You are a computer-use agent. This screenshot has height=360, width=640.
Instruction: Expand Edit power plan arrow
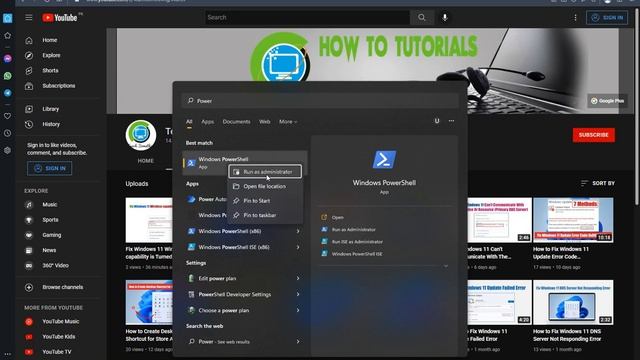tap(298, 278)
